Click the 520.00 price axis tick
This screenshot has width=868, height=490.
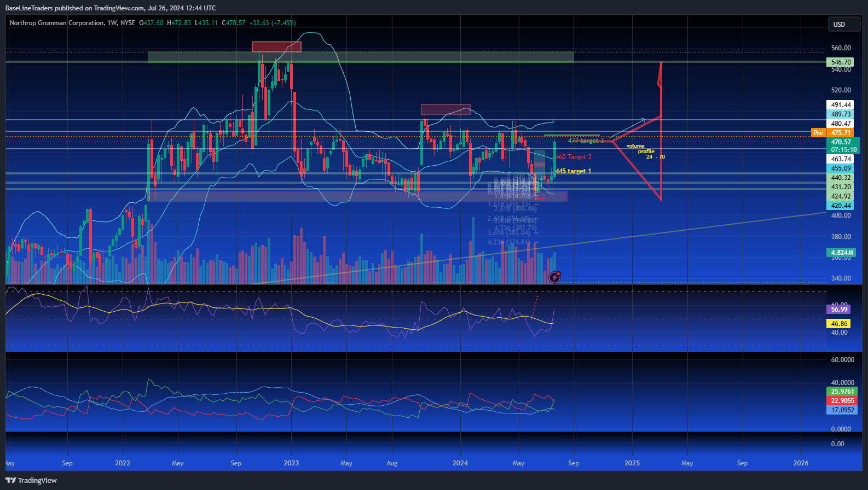click(841, 90)
